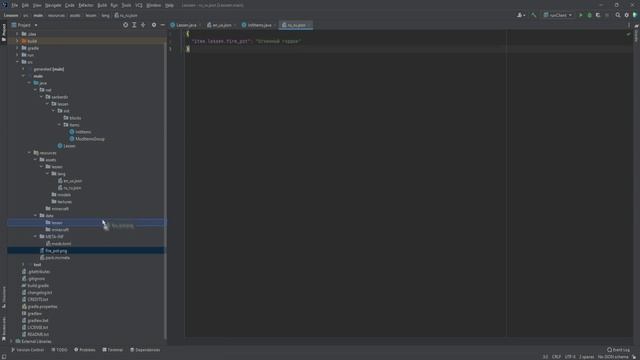Open Project panel options gear
640x360 pixels.
pos(154,25)
